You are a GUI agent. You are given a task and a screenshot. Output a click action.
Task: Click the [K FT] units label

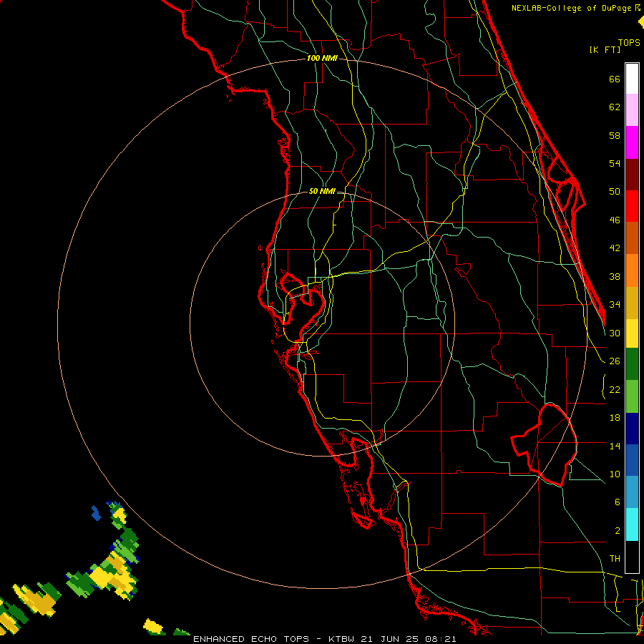tap(605, 49)
